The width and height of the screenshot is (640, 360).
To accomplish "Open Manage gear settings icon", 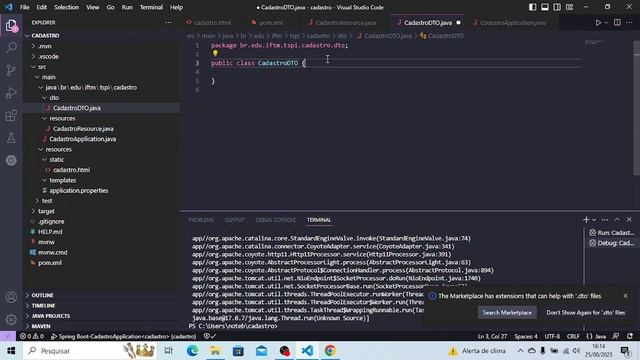I will point(11,319).
